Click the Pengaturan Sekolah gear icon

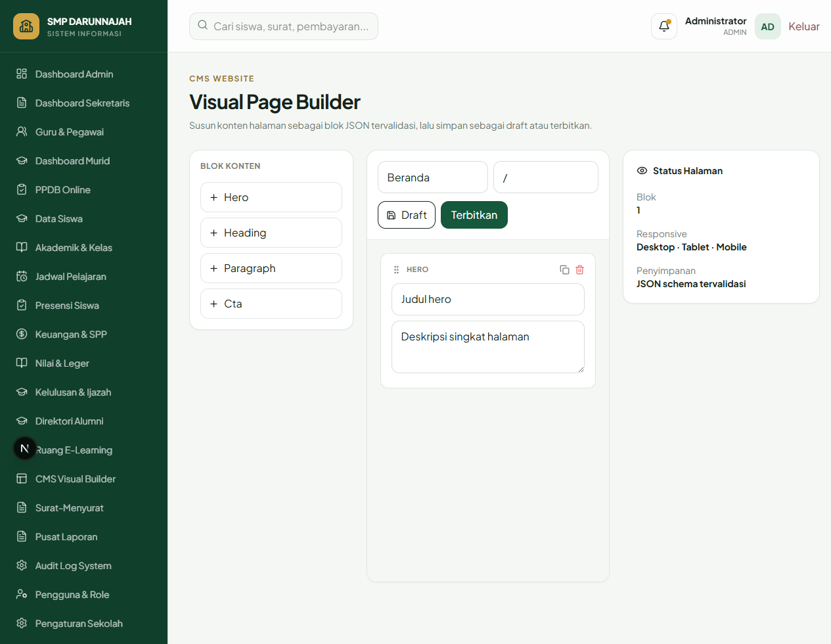click(22, 623)
